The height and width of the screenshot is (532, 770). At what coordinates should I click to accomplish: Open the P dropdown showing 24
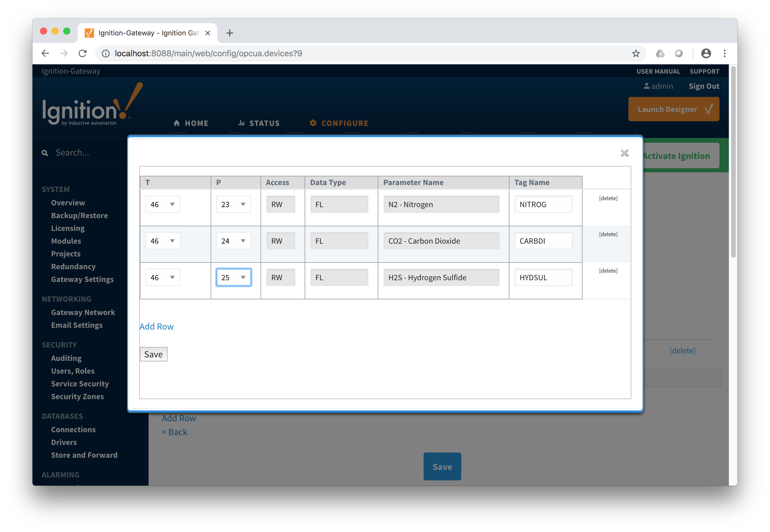[233, 241]
